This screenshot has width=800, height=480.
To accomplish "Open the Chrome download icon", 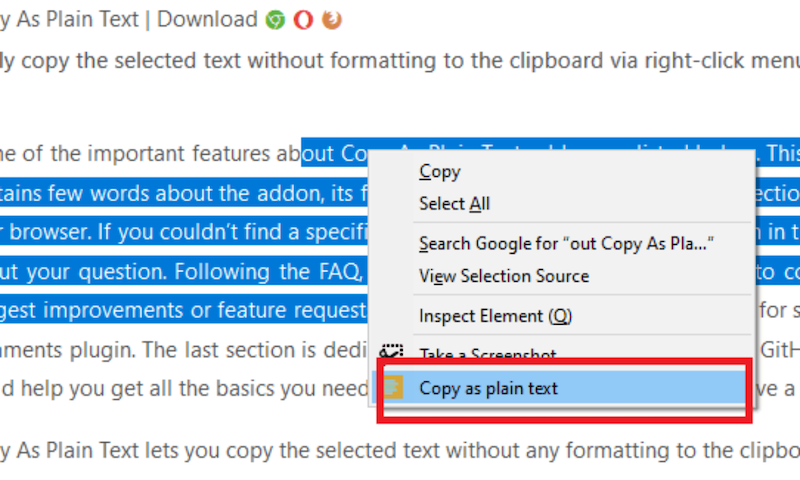I will [x=275, y=20].
